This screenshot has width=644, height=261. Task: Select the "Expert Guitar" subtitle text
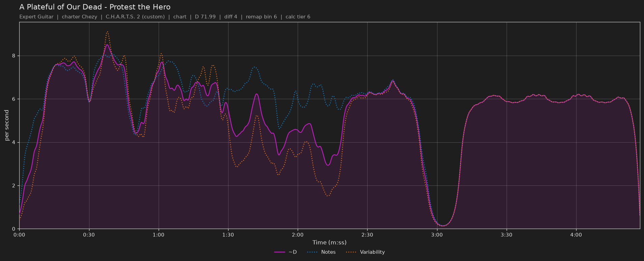(36, 17)
